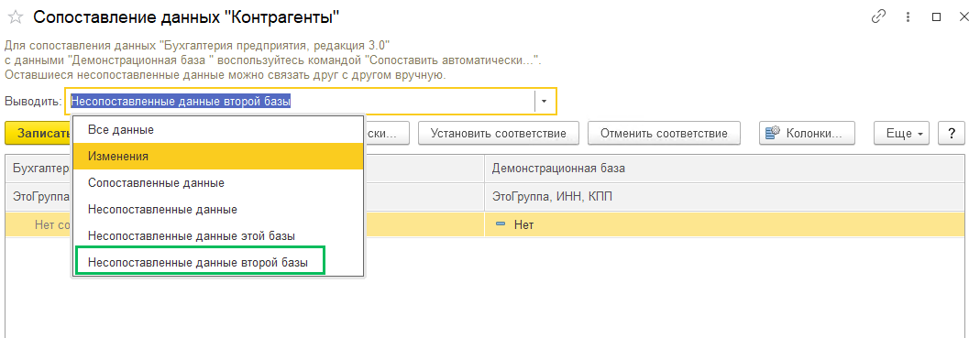Click 'Установить соответствие' button
The width and height of the screenshot is (980, 338).
click(x=499, y=133)
